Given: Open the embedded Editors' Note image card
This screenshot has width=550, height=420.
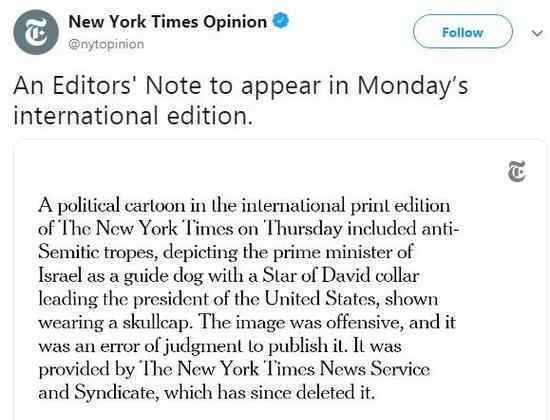Looking at the screenshot, I should (x=280, y=280).
